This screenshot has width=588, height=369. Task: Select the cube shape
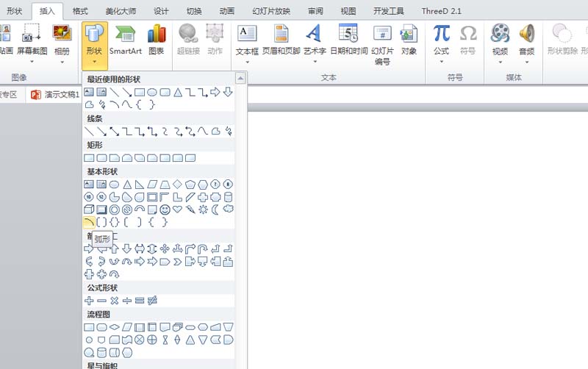coord(89,209)
